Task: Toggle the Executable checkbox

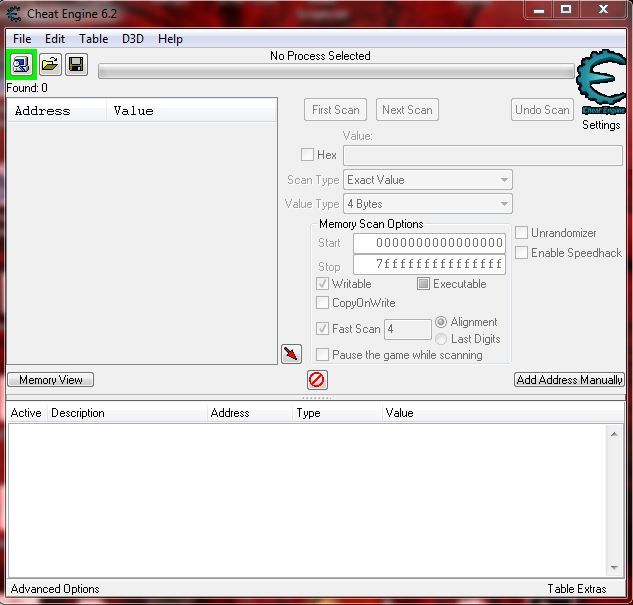Action: click(x=423, y=284)
